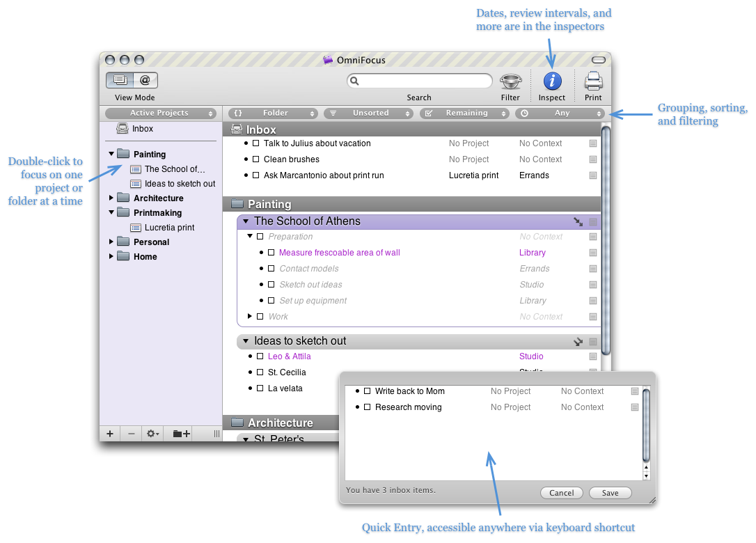
Task: Tick the Write back to Mom checkbox
Action: (x=367, y=391)
